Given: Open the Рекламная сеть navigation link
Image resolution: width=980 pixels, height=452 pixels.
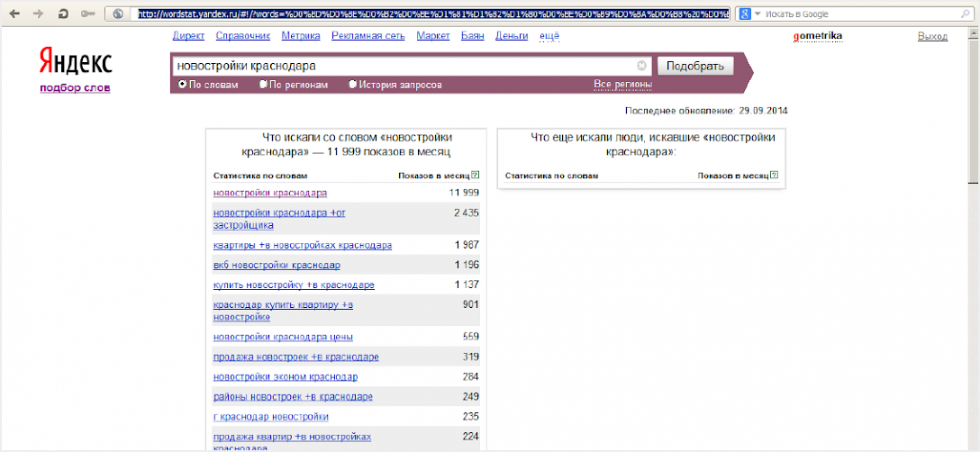Looking at the screenshot, I should click(368, 36).
